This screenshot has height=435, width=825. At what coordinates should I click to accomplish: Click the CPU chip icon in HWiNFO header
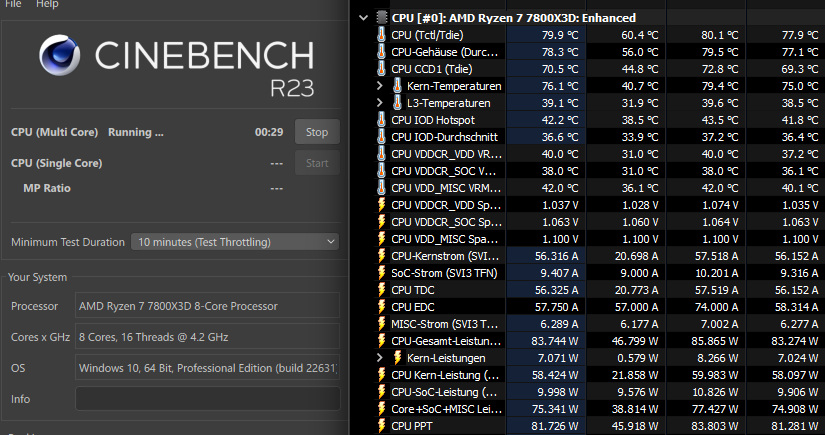tap(381, 17)
